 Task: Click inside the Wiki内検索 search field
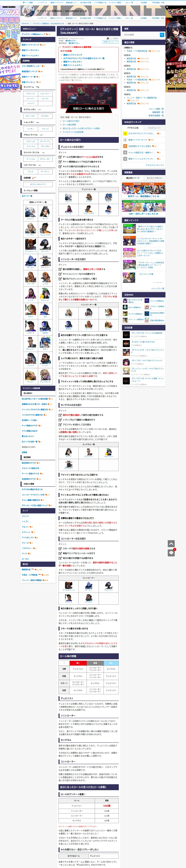141,35
